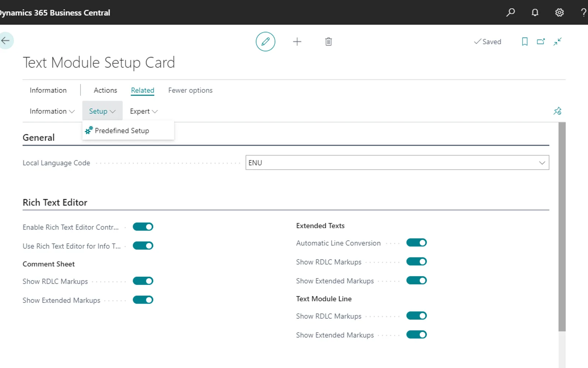Select the Actions tab
This screenshot has width=588, height=368.
[105, 90]
